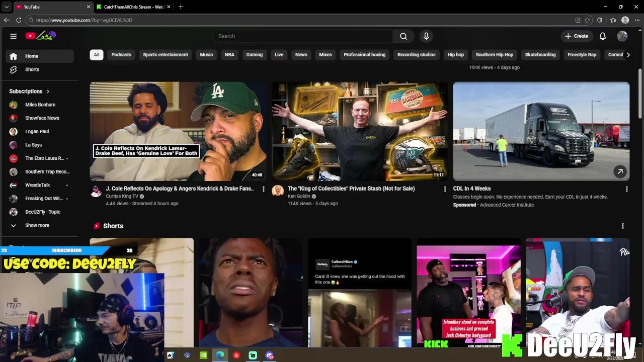
Task: Open the browser profile avatar
Action: pos(625,20)
